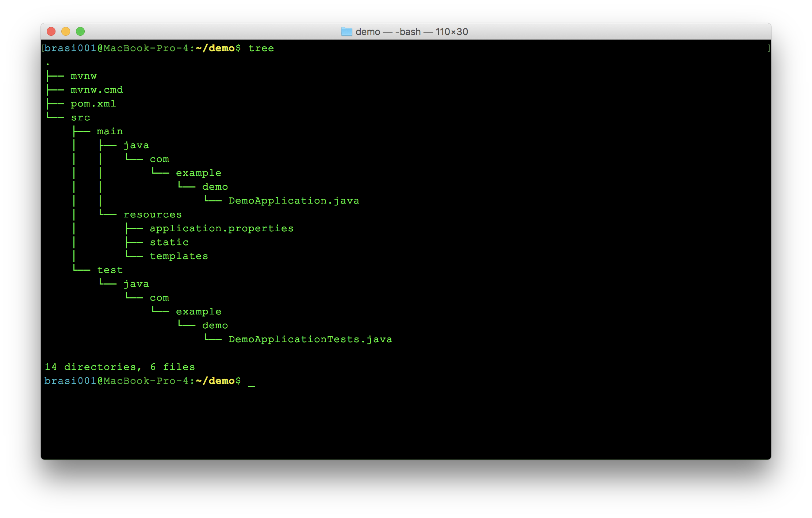Click the typed tree command text

click(261, 48)
